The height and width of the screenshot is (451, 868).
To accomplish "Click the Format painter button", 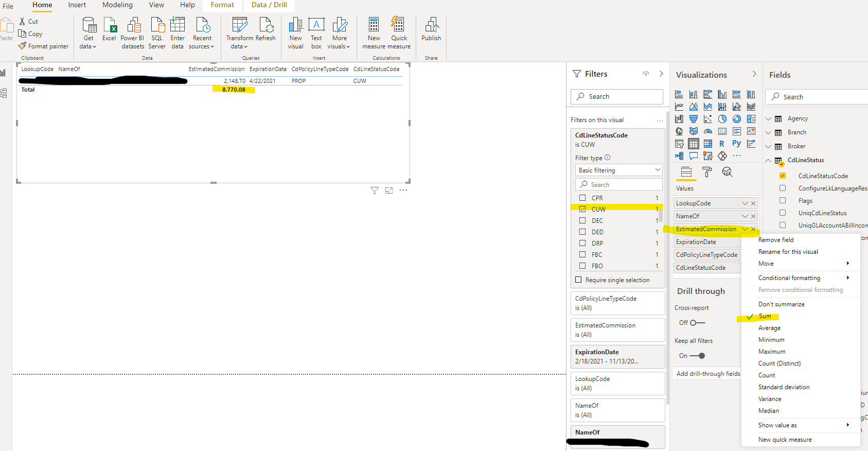I will pos(44,46).
